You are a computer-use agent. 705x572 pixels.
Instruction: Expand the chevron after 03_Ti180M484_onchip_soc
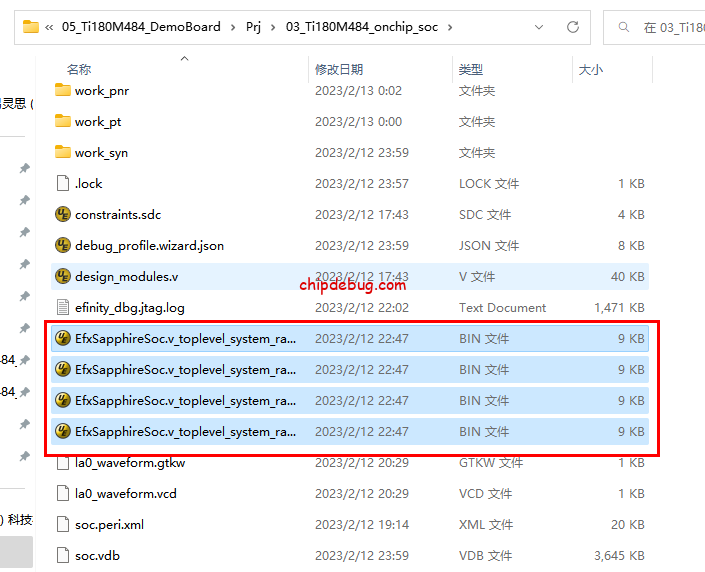click(x=450, y=27)
